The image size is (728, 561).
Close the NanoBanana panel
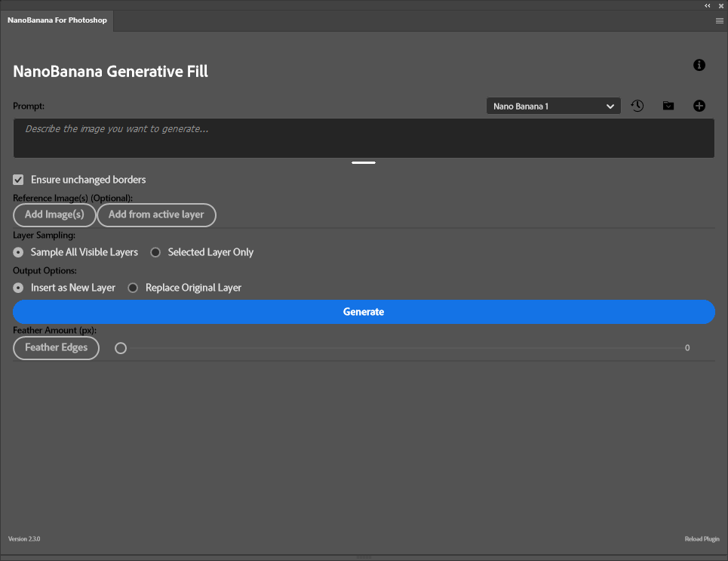(x=721, y=6)
